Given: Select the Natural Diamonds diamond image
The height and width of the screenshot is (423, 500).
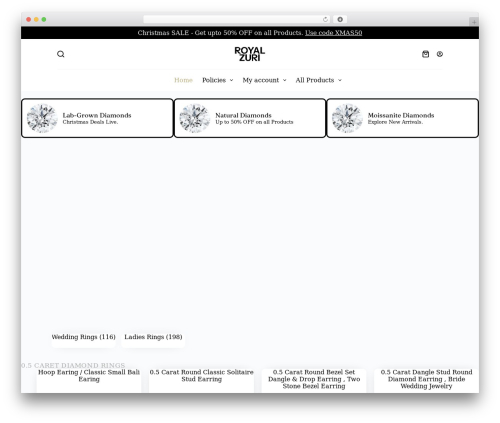Looking at the screenshot, I should 195,118.
